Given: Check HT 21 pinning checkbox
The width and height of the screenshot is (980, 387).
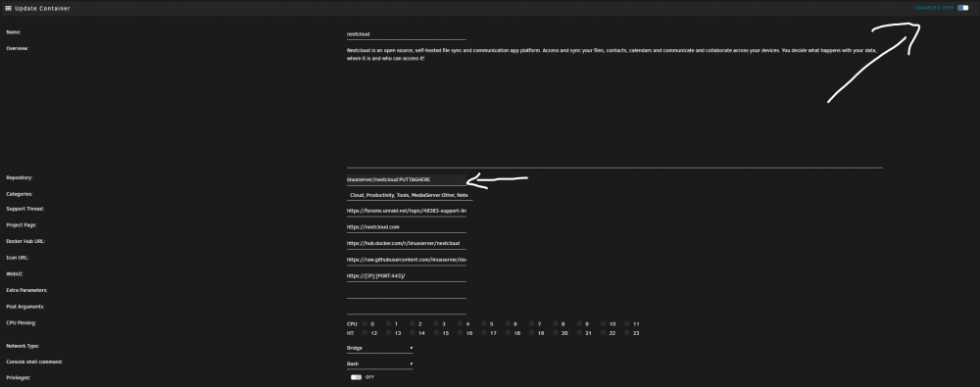Looking at the screenshot, I should 579,333.
